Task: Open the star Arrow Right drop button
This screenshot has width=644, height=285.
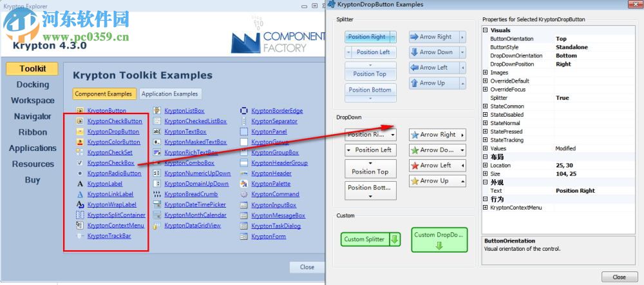Action: coord(437,135)
